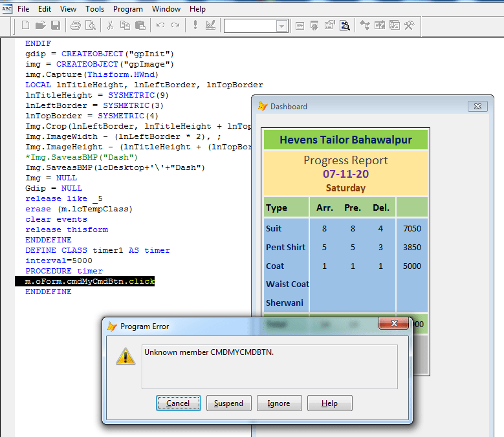
Task: Click the 5000 amount in Coat row
Action: click(x=412, y=266)
